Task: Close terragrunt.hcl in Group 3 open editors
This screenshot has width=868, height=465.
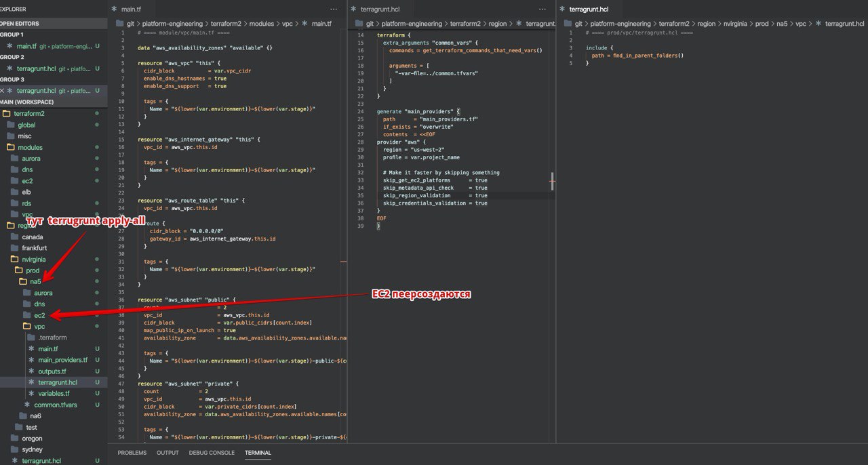Action: 2,90
